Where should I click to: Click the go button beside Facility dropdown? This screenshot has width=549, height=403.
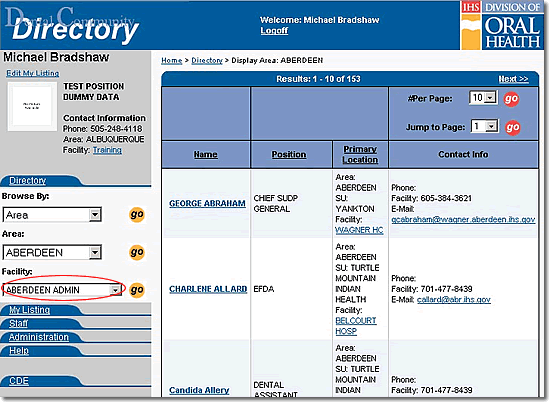click(x=137, y=290)
